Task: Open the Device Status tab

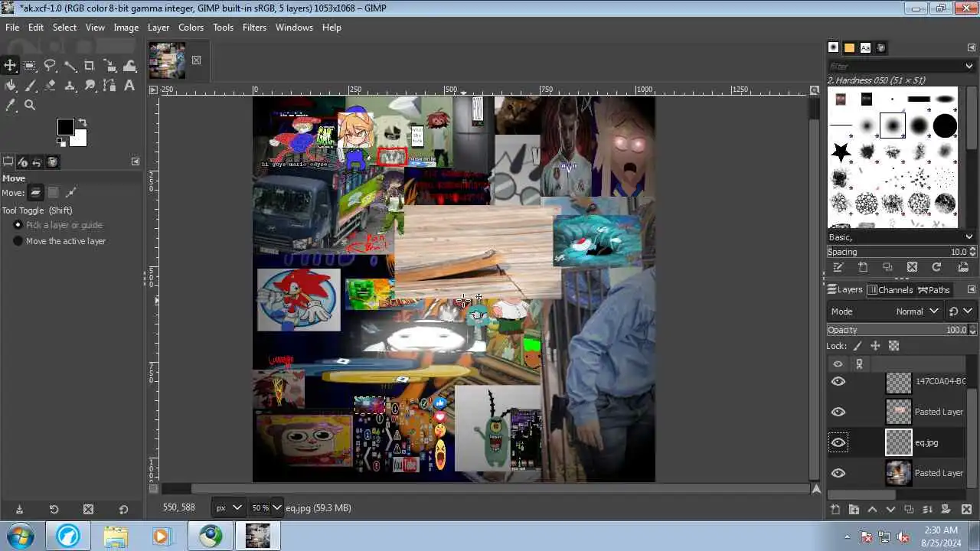Action: point(22,162)
